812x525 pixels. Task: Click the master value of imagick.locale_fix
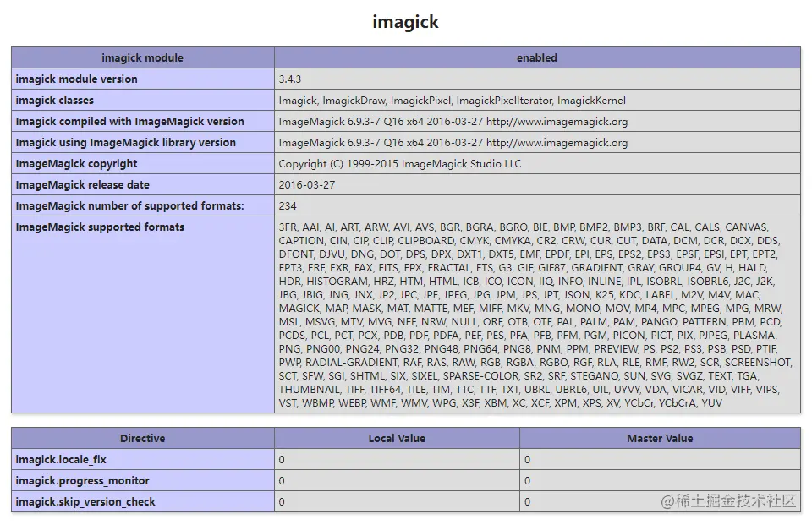pyautogui.click(x=527, y=460)
